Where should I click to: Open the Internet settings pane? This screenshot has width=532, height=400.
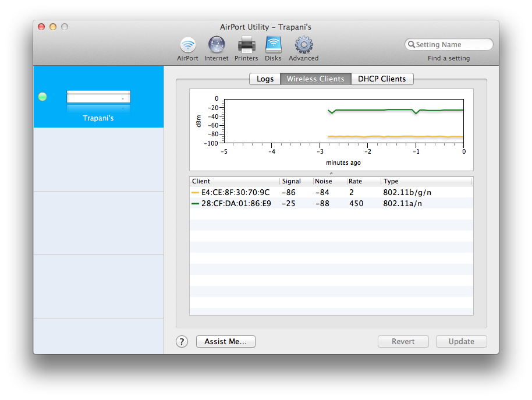pyautogui.click(x=217, y=49)
